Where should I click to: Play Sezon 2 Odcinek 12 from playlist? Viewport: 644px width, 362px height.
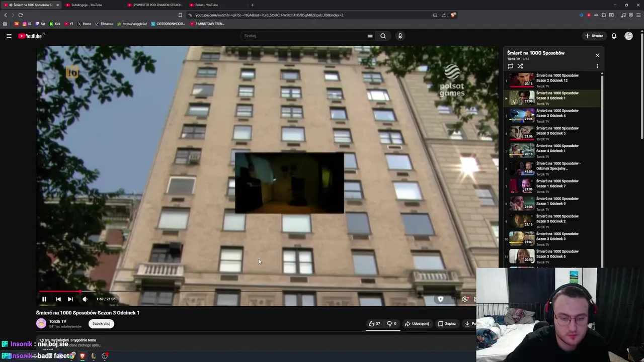pyautogui.click(x=552, y=80)
